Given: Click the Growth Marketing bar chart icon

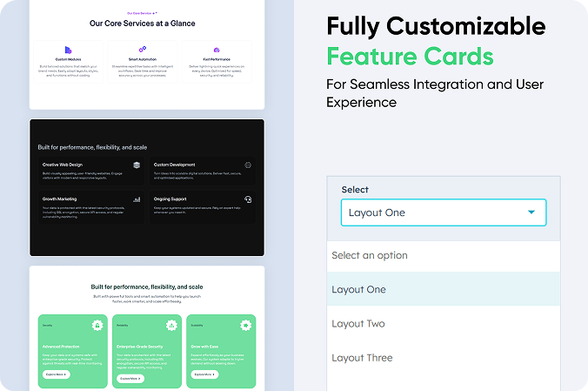Looking at the screenshot, I should [137, 199].
